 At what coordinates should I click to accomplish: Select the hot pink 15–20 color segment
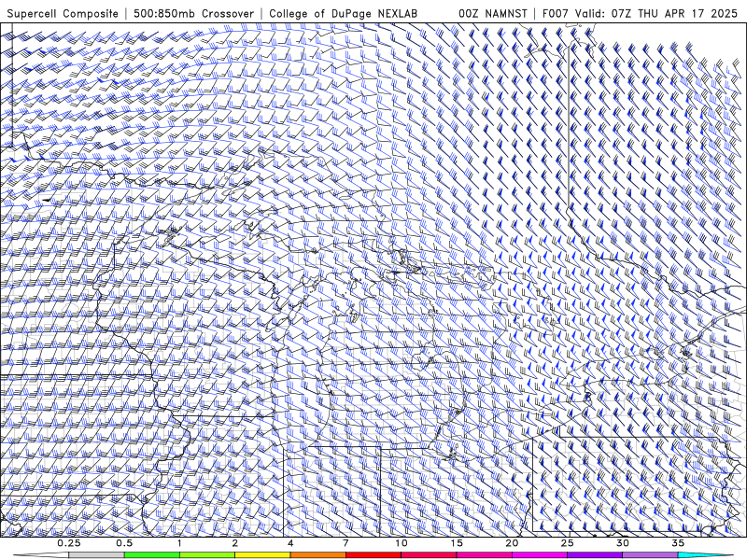click(x=484, y=555)
